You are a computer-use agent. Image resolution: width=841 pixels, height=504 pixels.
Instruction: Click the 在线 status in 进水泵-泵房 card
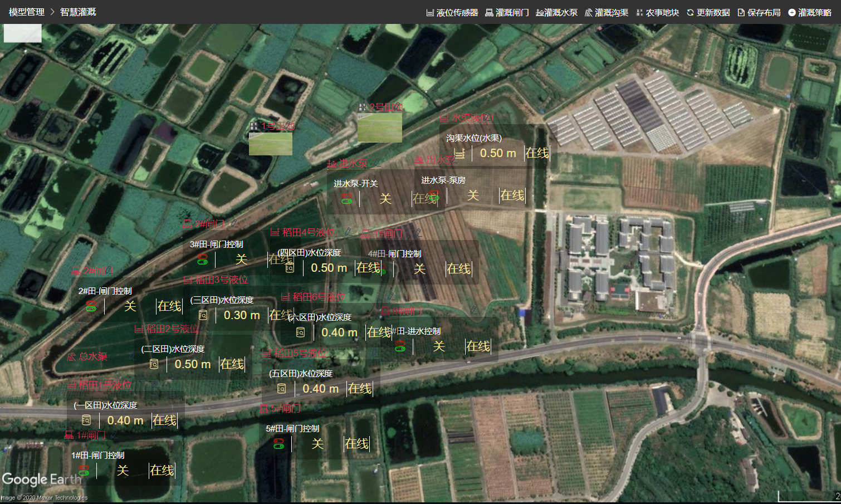coord(512,195)
